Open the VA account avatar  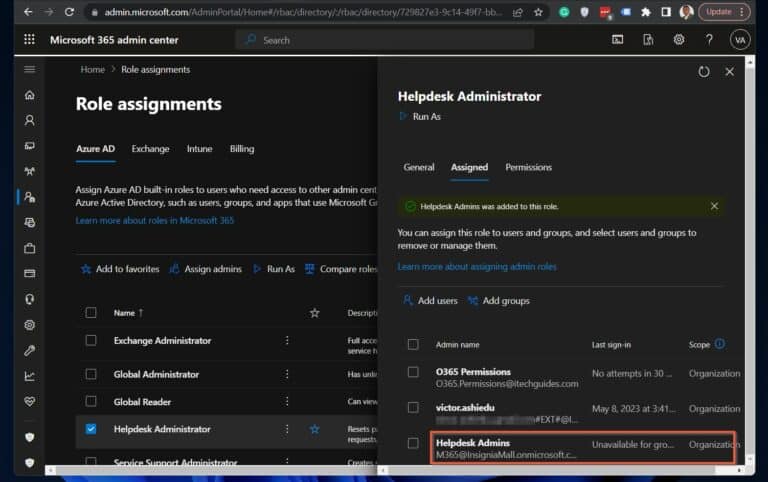[x=740, y=40]
